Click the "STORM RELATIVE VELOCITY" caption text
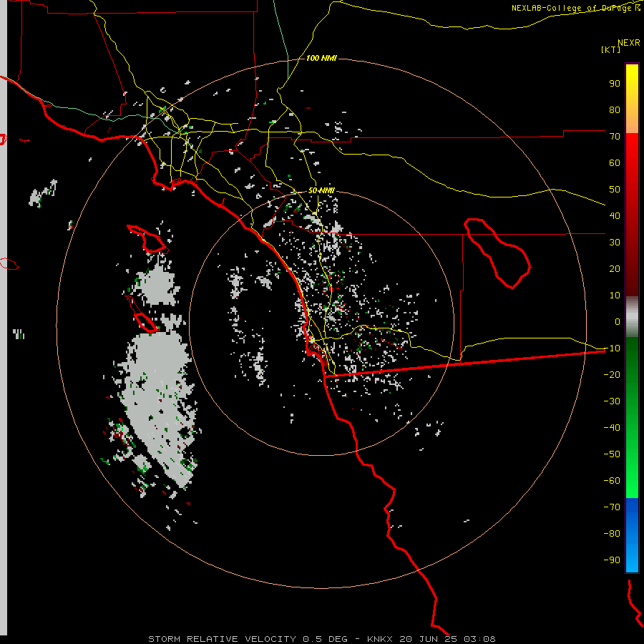Image resolution: width=644 pixels, height=644 pixels. pos(222,639)
